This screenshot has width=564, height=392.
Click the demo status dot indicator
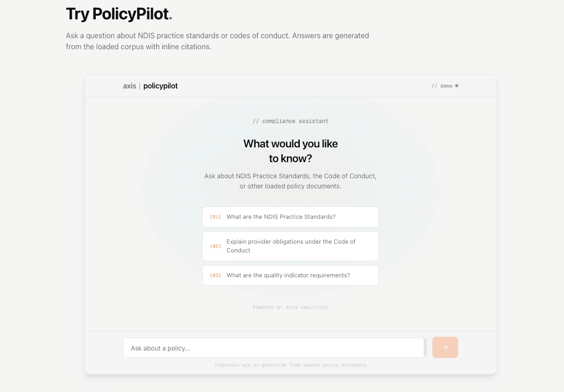click(x=456, y=86)
